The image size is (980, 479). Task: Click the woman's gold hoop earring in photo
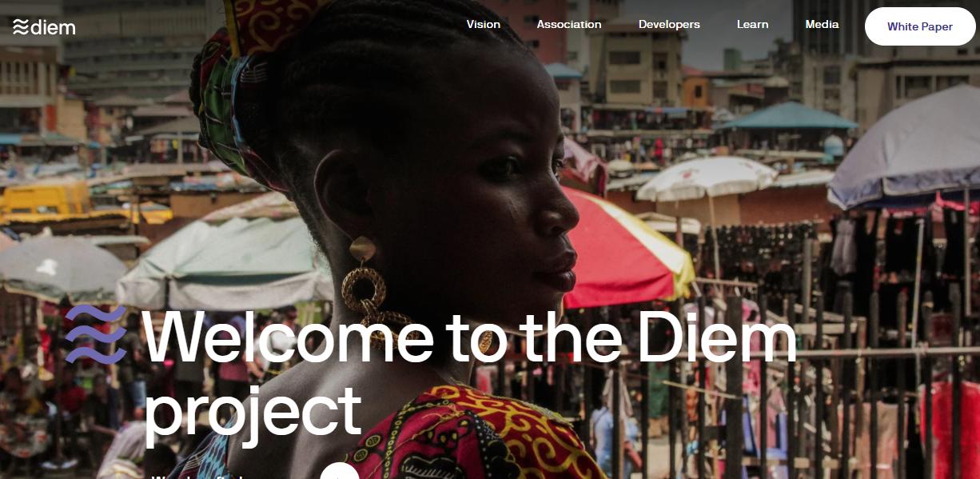[x=364, y=289]
